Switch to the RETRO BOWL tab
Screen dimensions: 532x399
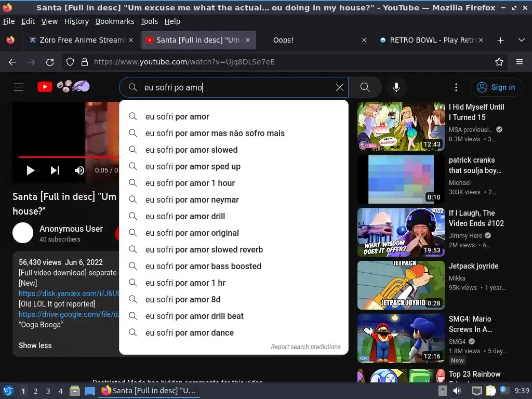pos(431,40)
